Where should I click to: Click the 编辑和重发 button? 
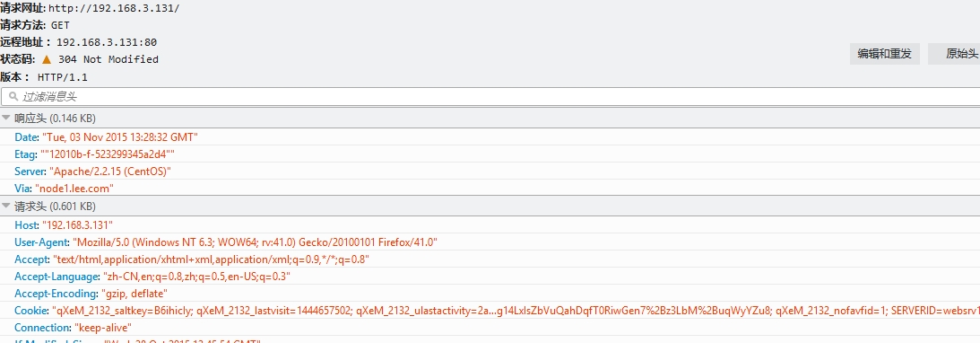pos(884,54)
